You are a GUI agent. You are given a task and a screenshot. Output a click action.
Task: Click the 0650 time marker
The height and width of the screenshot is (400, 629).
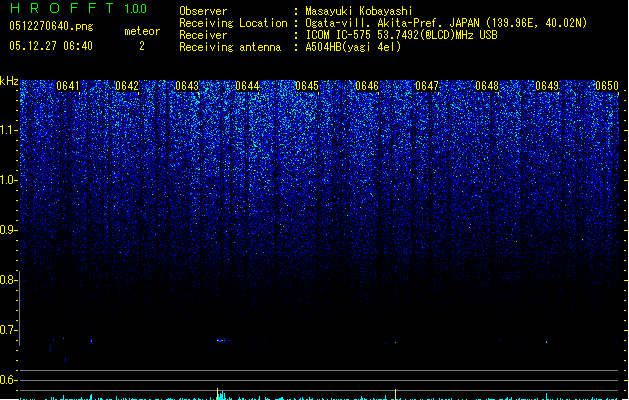click(x=607, y=86)
